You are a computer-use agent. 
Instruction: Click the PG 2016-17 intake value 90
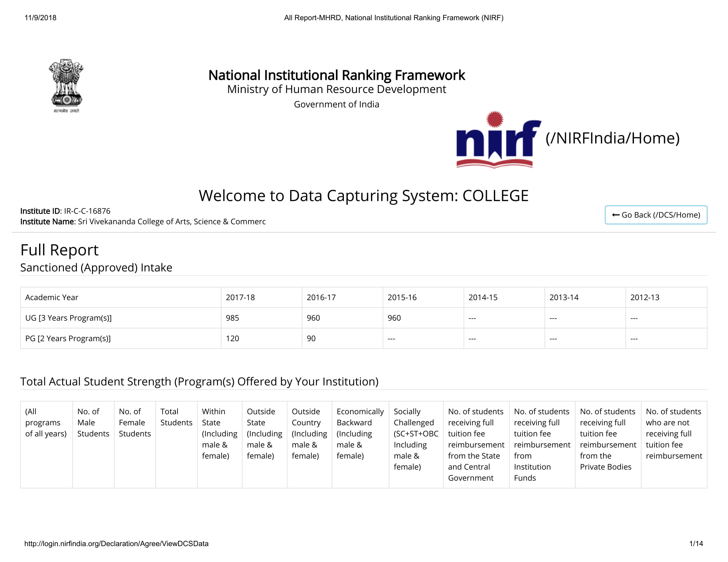pyautogui.click(x=311, y=339)
